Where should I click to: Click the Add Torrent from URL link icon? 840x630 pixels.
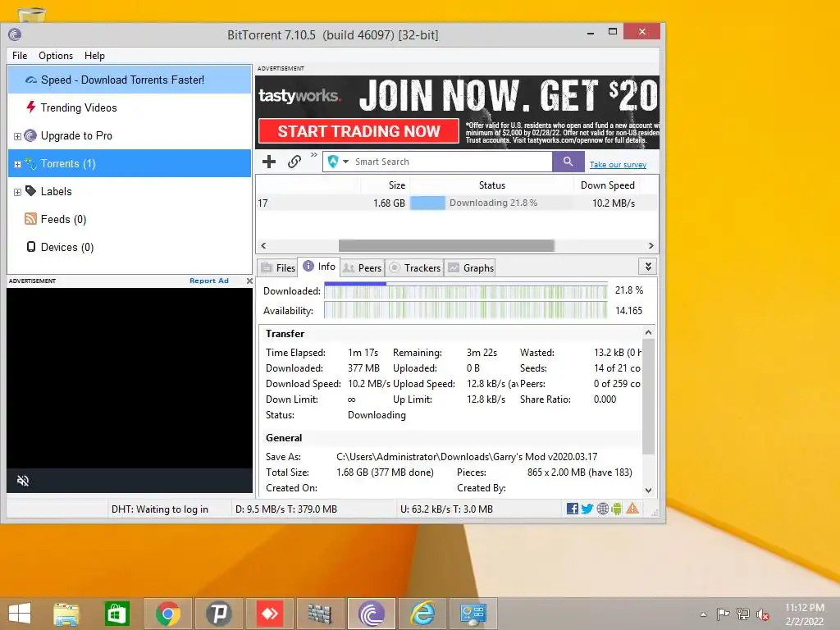point(294,162)
